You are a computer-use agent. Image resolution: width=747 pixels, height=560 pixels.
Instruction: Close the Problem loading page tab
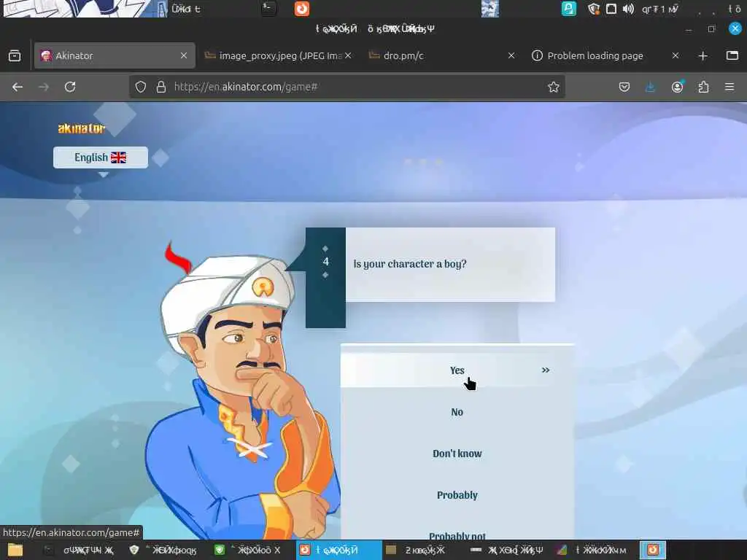coord(676,55)
